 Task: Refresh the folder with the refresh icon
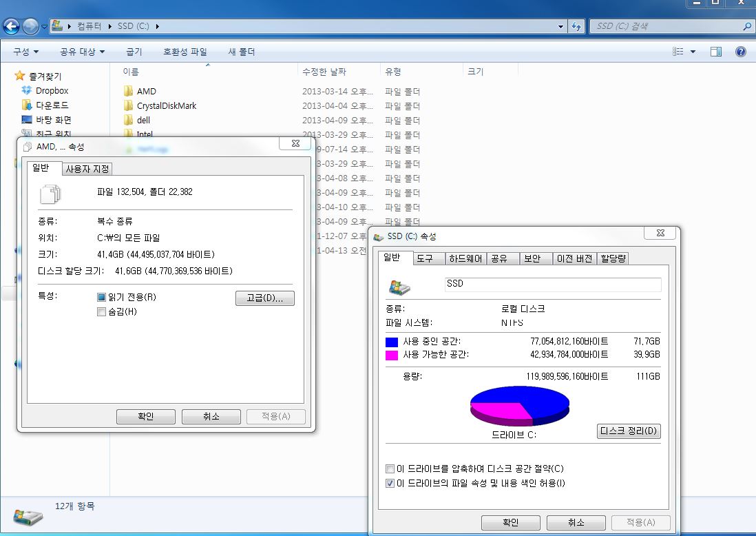[x=576, y=27]
